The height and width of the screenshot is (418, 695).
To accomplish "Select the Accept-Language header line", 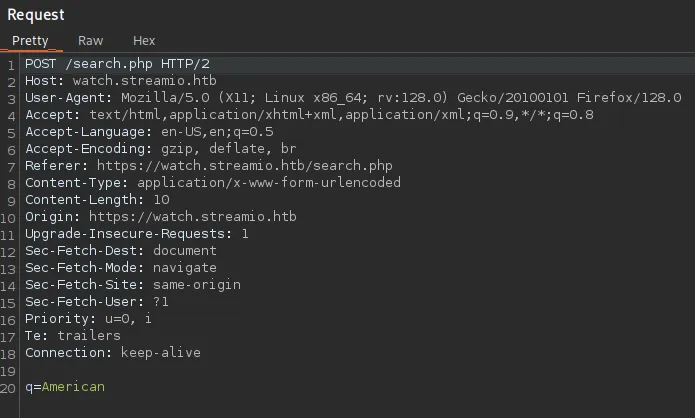I will coord(135,132).
